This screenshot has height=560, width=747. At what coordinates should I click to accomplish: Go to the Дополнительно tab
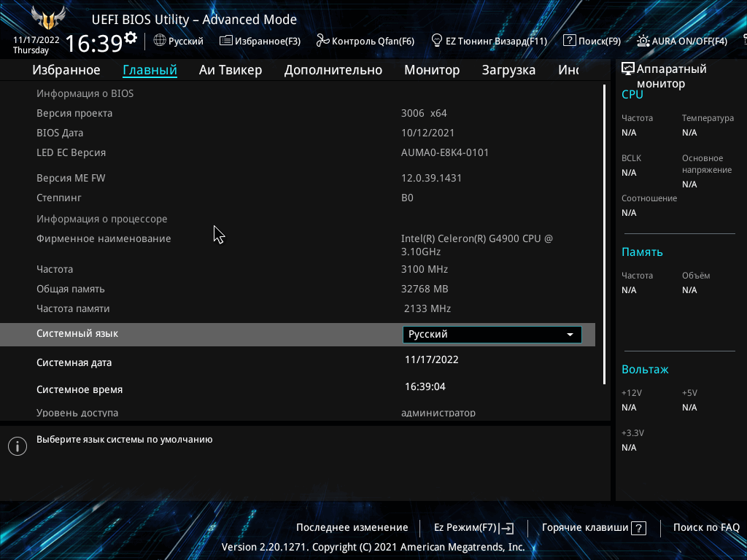[333, 70]
